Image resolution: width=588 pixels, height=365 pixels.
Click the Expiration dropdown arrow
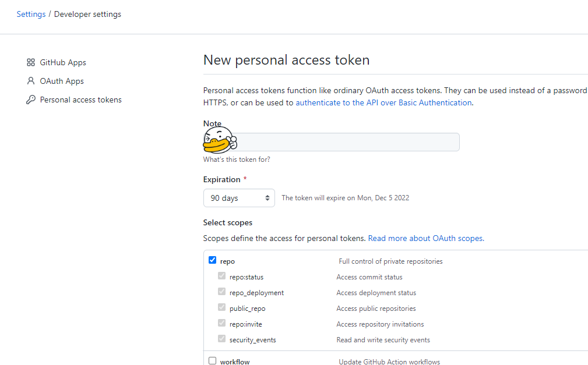[x=267, y=198]
